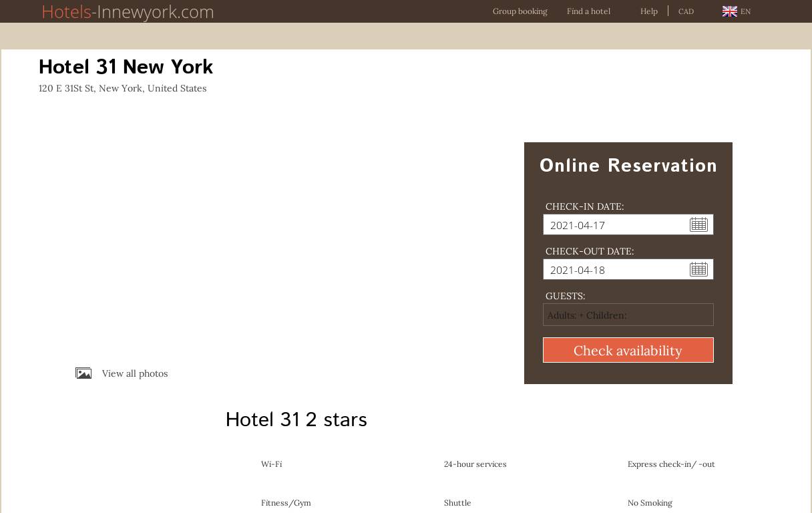
Task: Select the Wi-Fi amenity label
Action: click(271, 464)
